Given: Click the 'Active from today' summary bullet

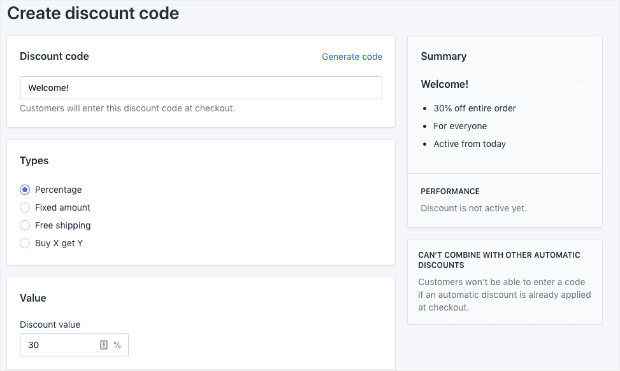Looking at the screenshot, I should [469, 144].
